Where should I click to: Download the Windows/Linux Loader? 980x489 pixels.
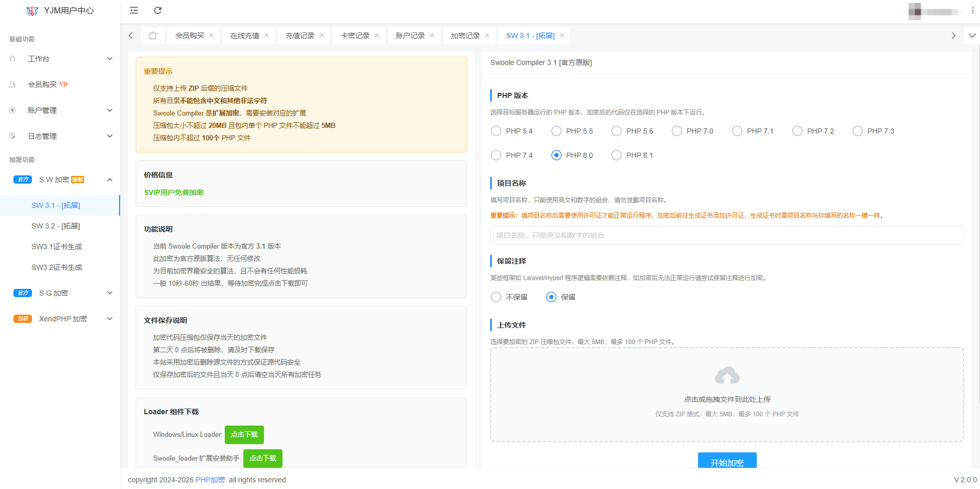[x=244, y=434]
